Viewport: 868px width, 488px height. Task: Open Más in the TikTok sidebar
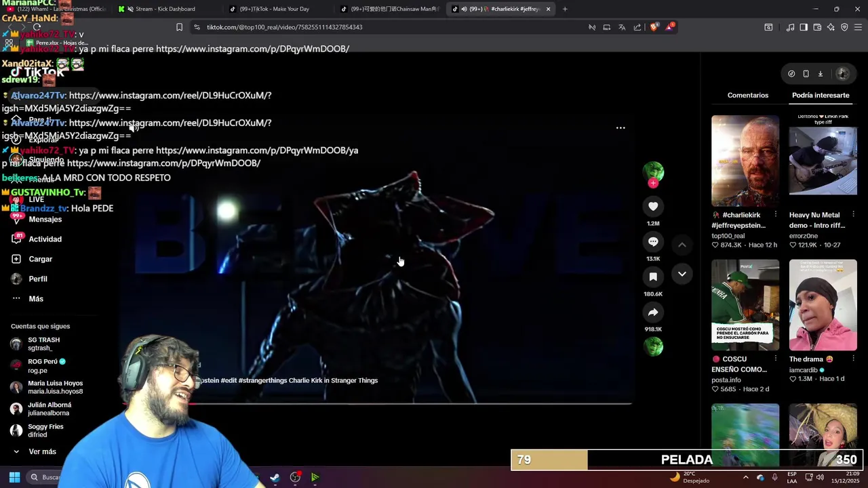(36, 299)
